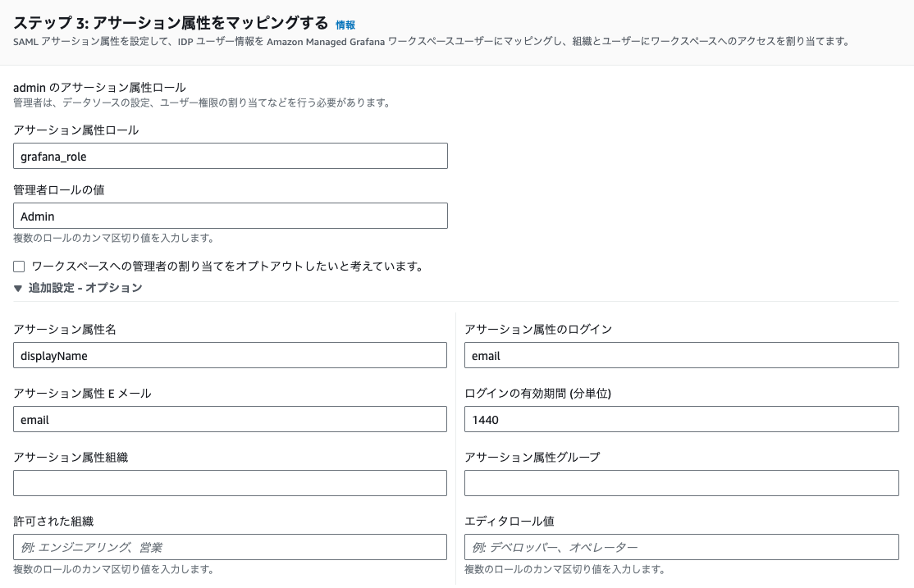Collapse 追加設定 using its triangle arrow
This screenshot has width=914, height=588.
(18, 289)
